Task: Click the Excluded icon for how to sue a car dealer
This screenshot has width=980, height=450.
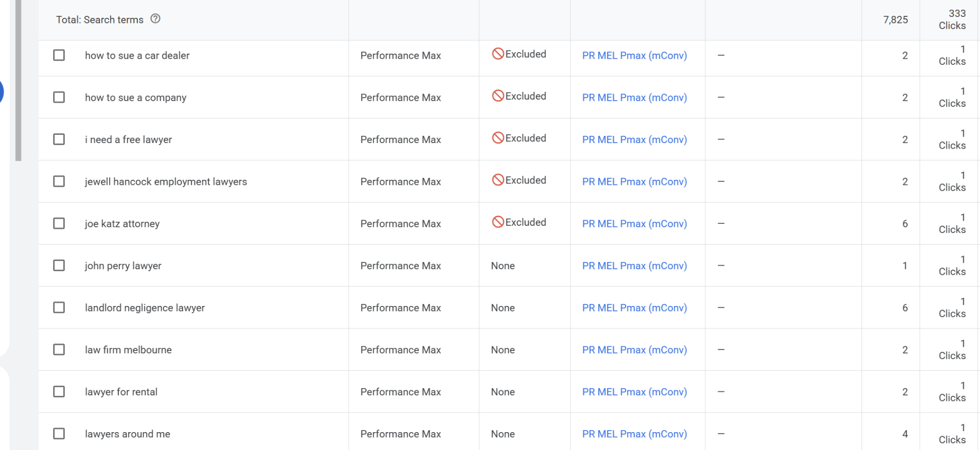Action: coord(498,54)
